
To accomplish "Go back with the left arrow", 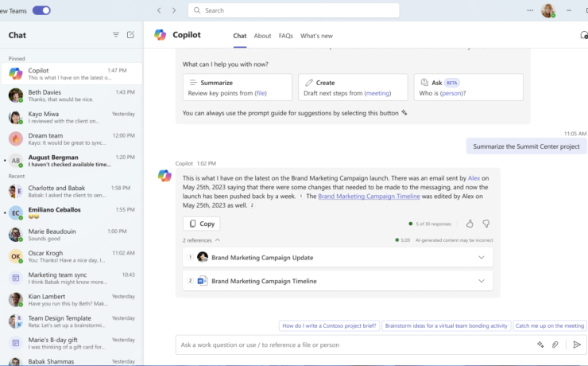I will pyautogui.click(x=159, y=10).
